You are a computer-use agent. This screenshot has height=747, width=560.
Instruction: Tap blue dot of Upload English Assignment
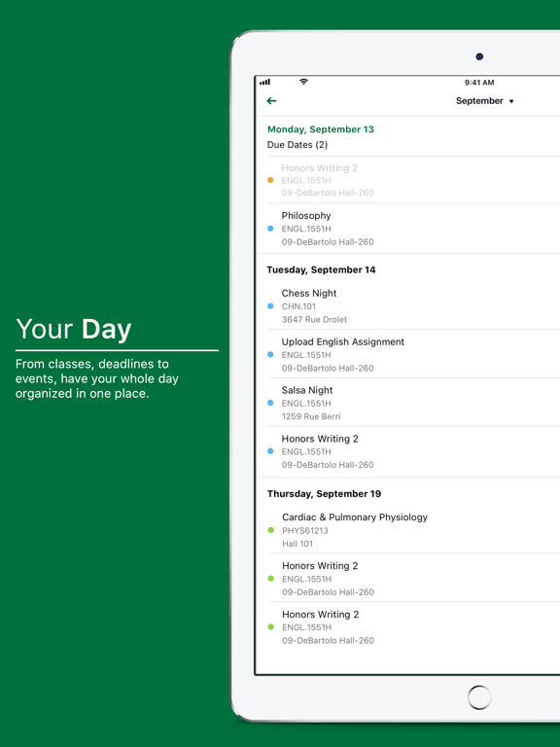click(270, 354)
